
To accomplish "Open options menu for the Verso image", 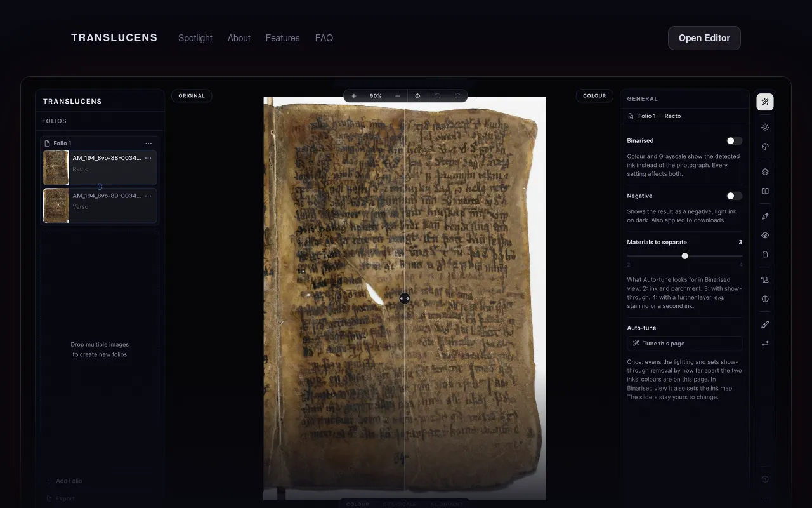I will (148, 196).
